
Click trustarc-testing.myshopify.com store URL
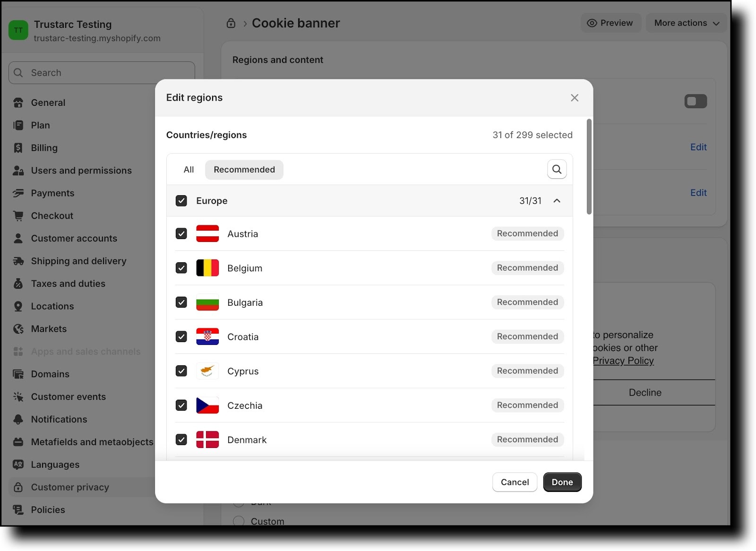pos(97,38)
